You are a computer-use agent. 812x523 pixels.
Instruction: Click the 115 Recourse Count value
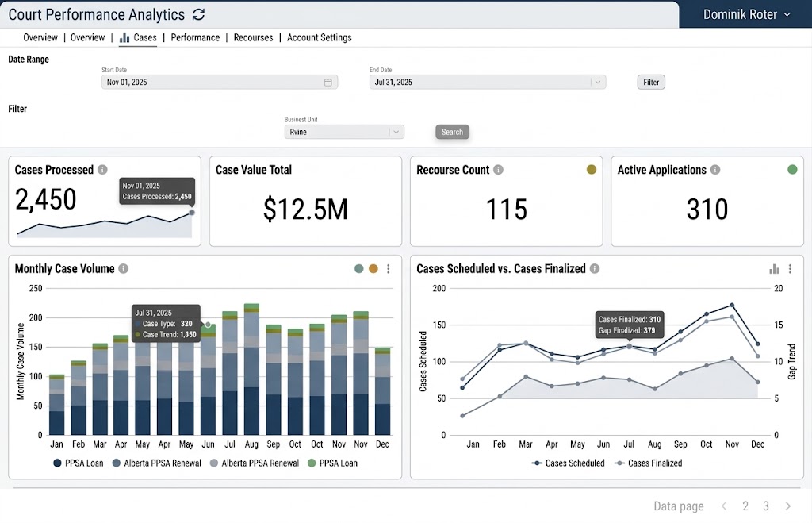pos(507,210)
